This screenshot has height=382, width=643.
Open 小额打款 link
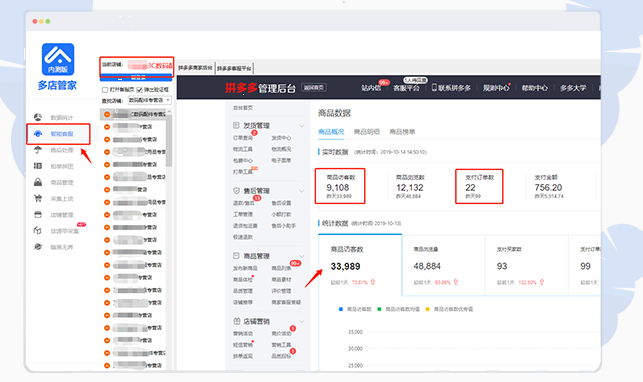pyautogui.click(x=281, y=214)
